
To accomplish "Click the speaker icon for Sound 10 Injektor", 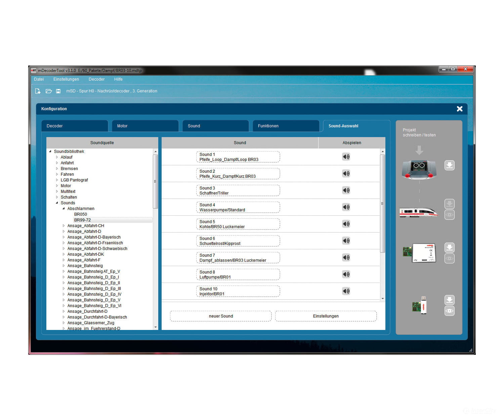I will [346, 291].
